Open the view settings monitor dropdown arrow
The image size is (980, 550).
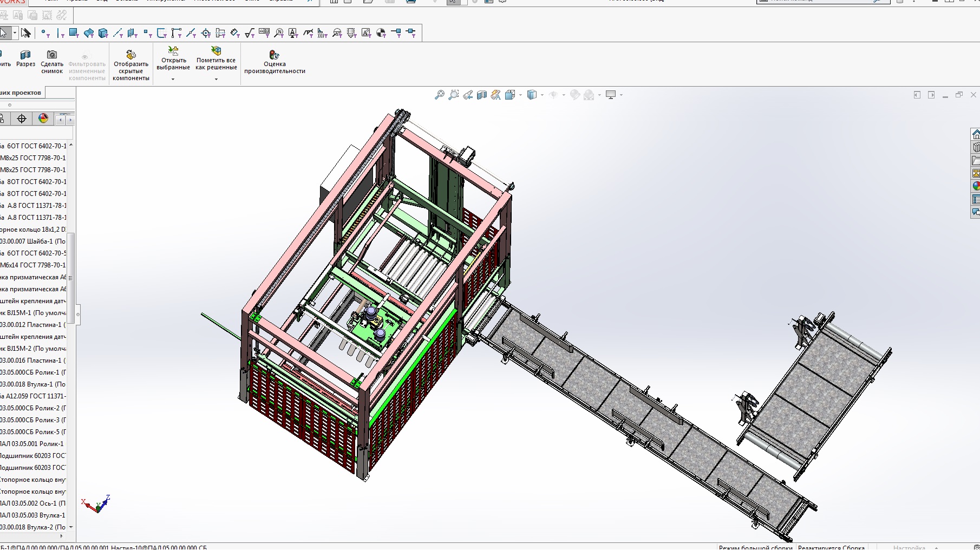(x=621, y=95)
